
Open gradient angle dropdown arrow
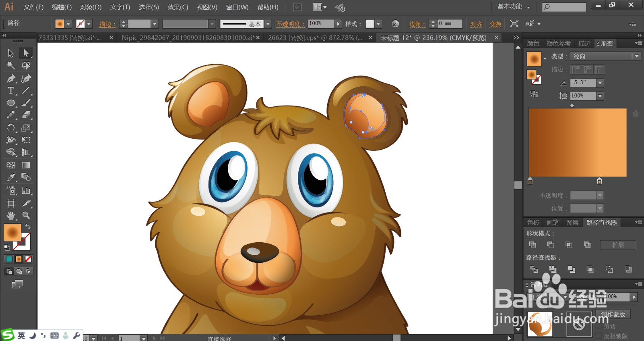pos(600,83)
